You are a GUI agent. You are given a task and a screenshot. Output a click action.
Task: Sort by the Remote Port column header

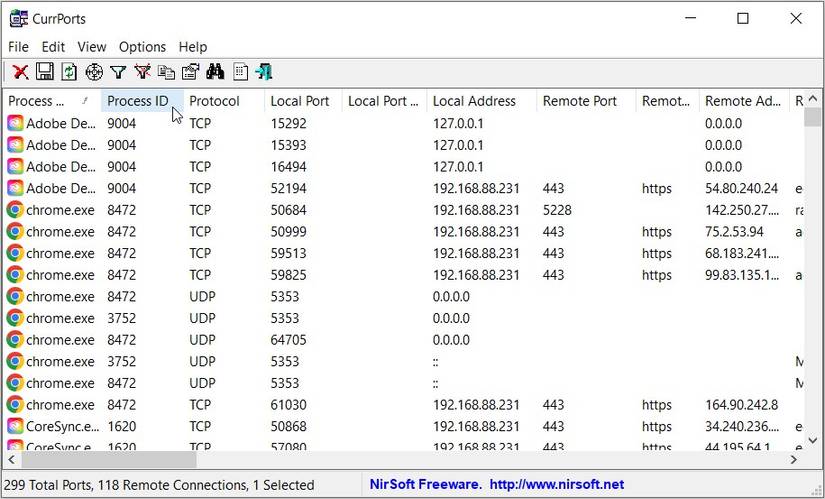tap(586, 101)
